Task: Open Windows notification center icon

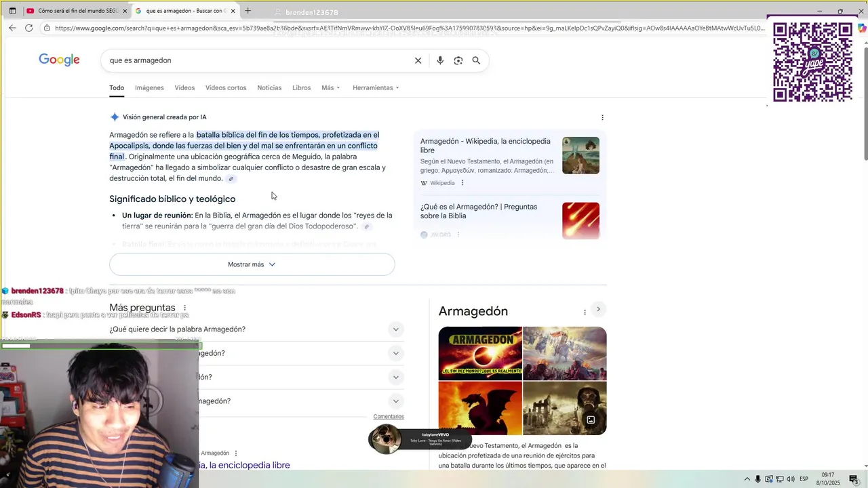Action: [854, 479]
